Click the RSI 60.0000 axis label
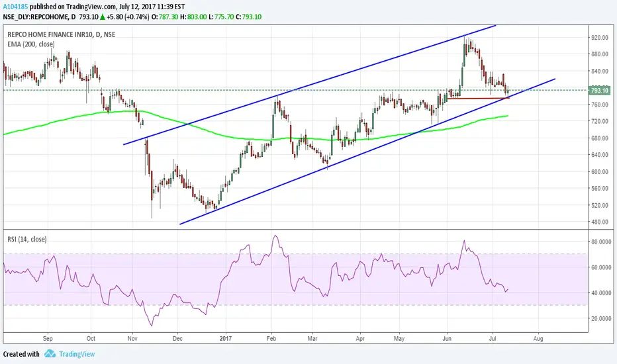 point(601,267)
